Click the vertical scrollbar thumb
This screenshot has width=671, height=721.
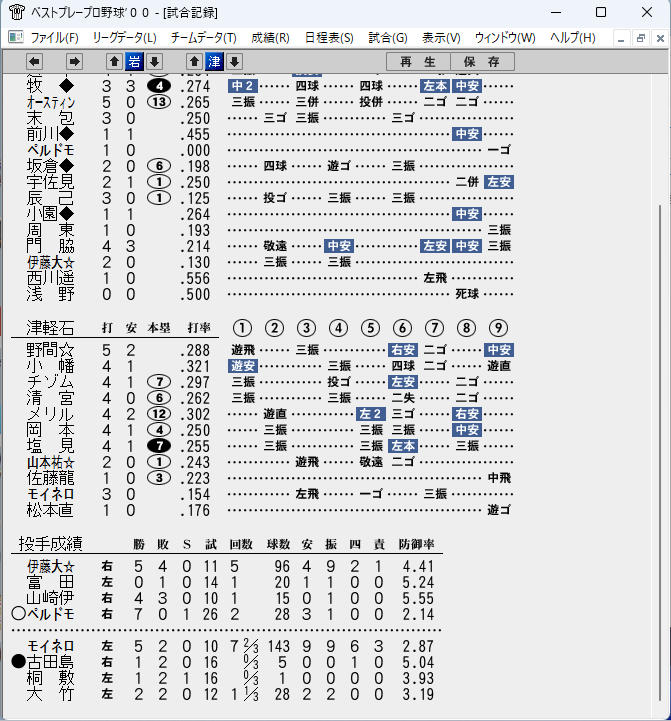pos(660,453)
